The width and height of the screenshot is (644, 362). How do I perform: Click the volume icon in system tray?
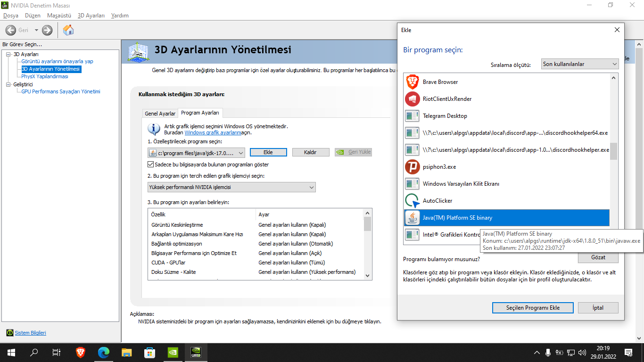click(582, 353)
